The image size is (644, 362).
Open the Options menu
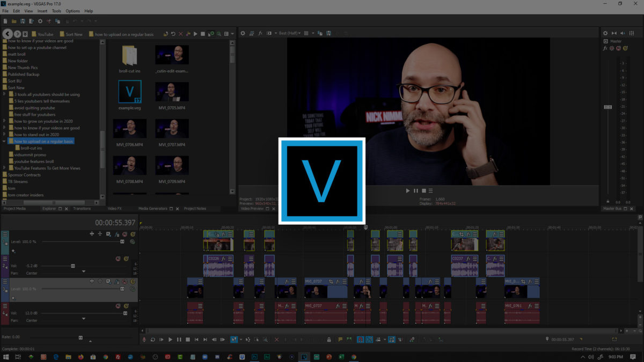click(72, 11)
